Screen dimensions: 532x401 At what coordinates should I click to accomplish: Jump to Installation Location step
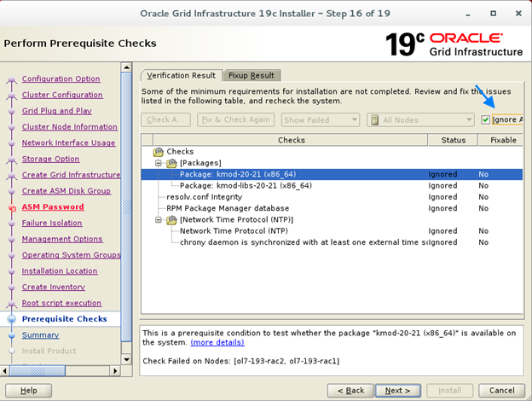point(60,271)
